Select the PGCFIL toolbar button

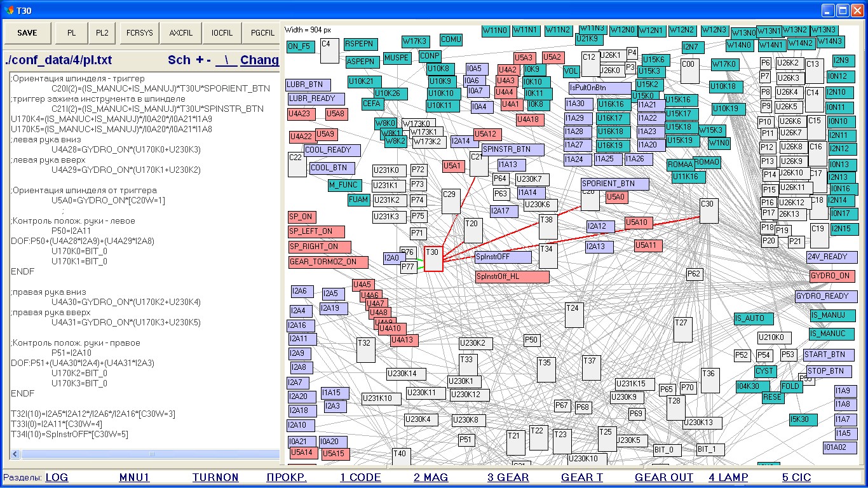pyautogui.click(x=262, y=32)
